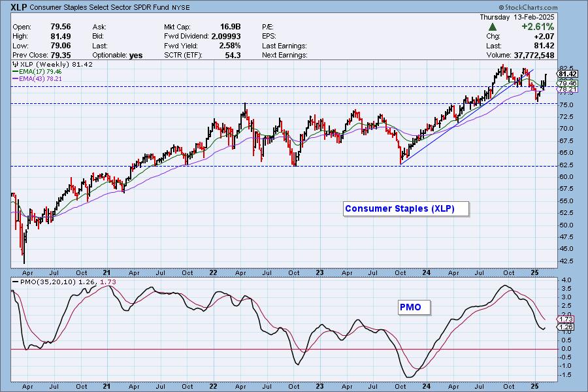Click the Next Earnings label
The height and width of the screenshot is (392, 588).
pos(285,55)
